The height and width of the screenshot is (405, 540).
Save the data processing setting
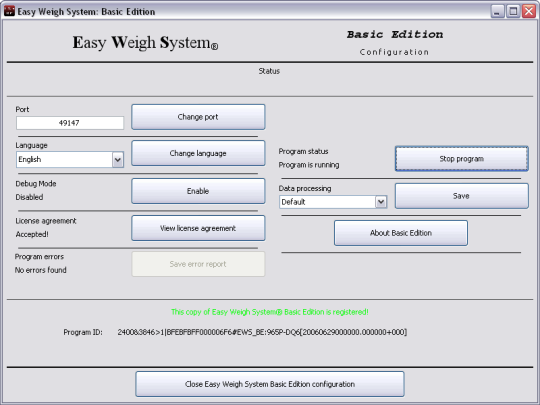pos(461,196)
